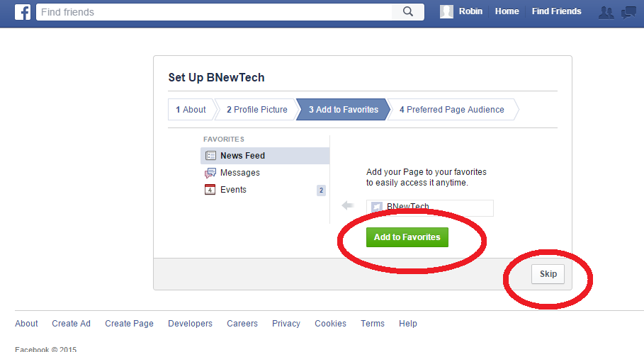The image size is (644, 352).
Task: Click the Events notification count badge
Action: click(321, 191)
